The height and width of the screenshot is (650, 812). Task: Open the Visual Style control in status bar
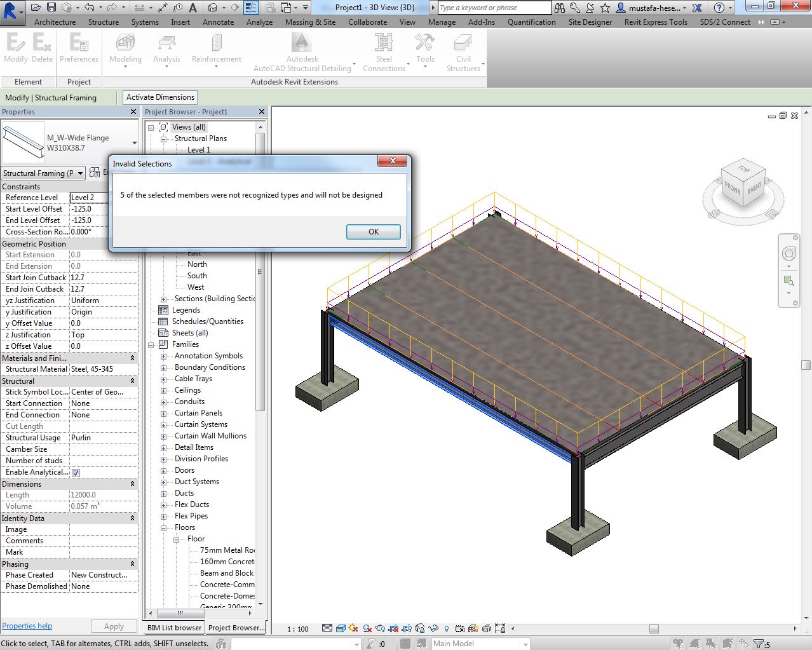pyautogui.click(x=340, y=628)
